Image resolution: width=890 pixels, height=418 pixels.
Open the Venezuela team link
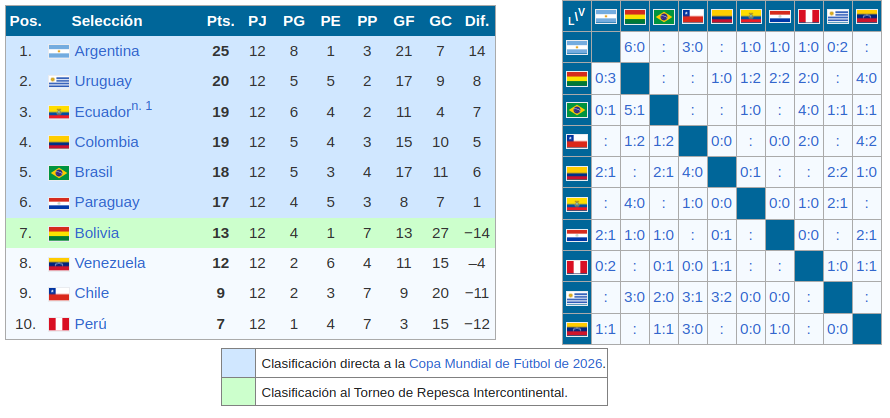[110, 264]
